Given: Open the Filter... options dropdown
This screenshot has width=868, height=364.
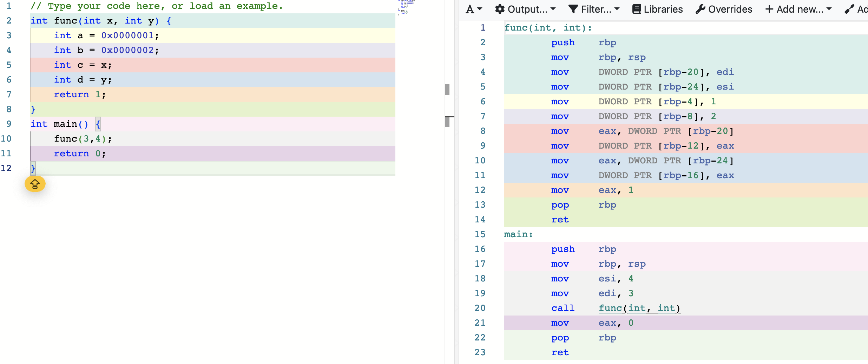Looking at the screenshot, I should [x=594, y=9].
